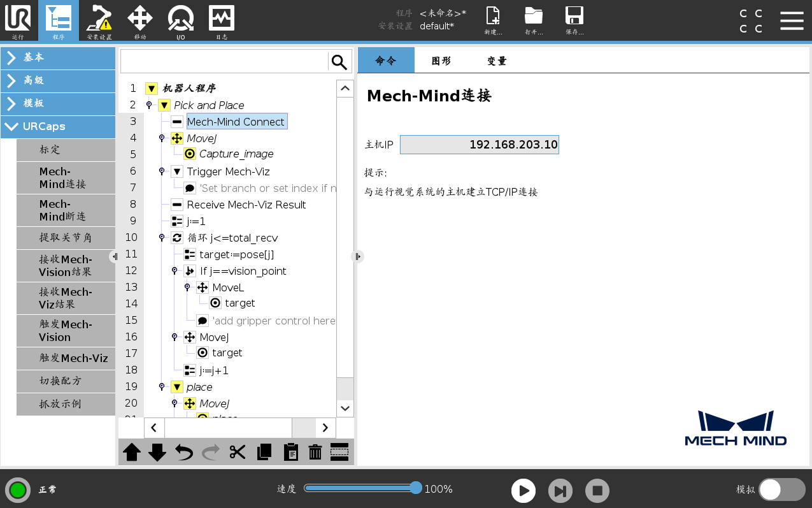The width and height of the screenshot is (812, 508).
Task: Step through program with step button
Action: click(x=560, y=491)
